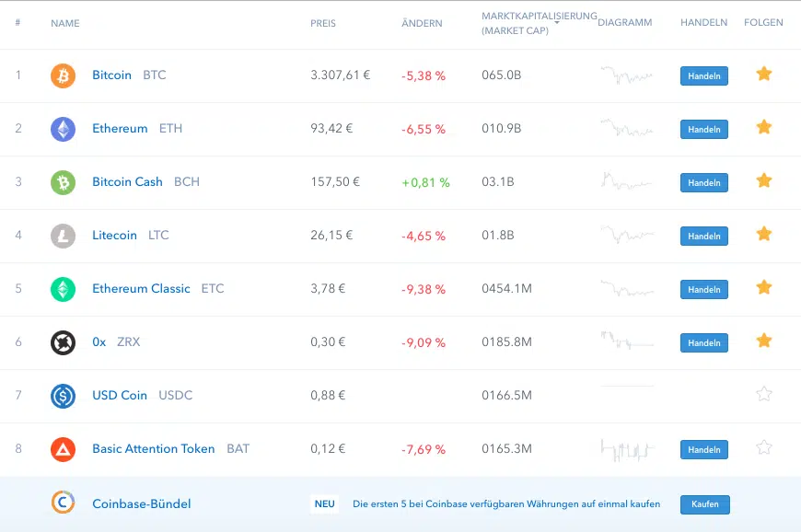Click the blue USD Coin logo
The image size is (801, 532).
[x=63, y=396]
